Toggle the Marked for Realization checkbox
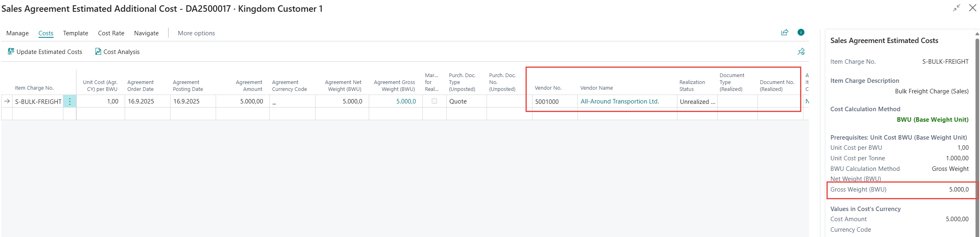This screenshot has height=237, width=980. 434,101
